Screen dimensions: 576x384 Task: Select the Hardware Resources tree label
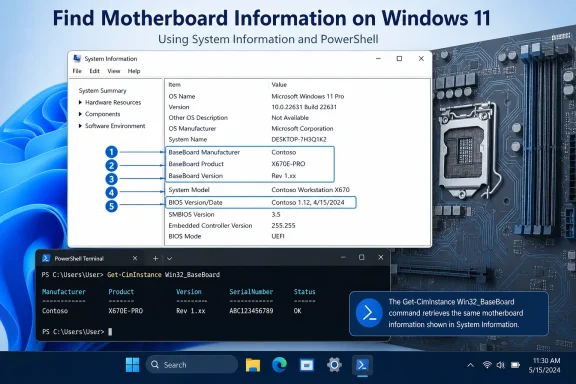coord(113,102)
